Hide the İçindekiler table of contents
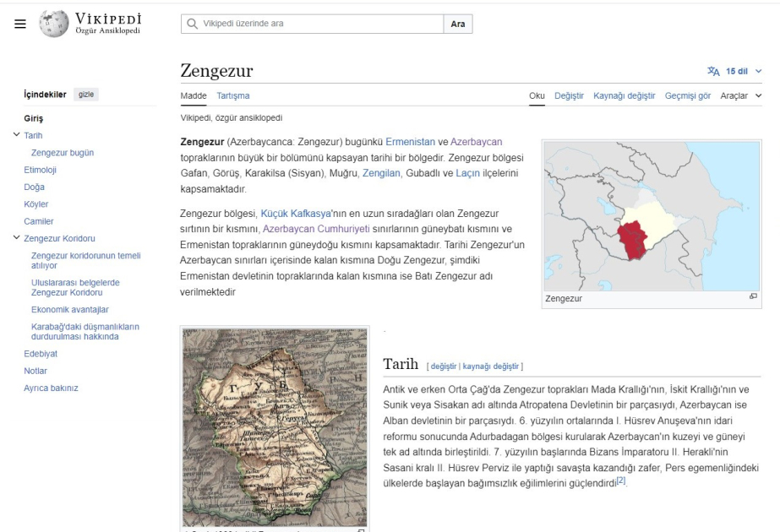This screenshot has height=532, width=780. point(85,95)
